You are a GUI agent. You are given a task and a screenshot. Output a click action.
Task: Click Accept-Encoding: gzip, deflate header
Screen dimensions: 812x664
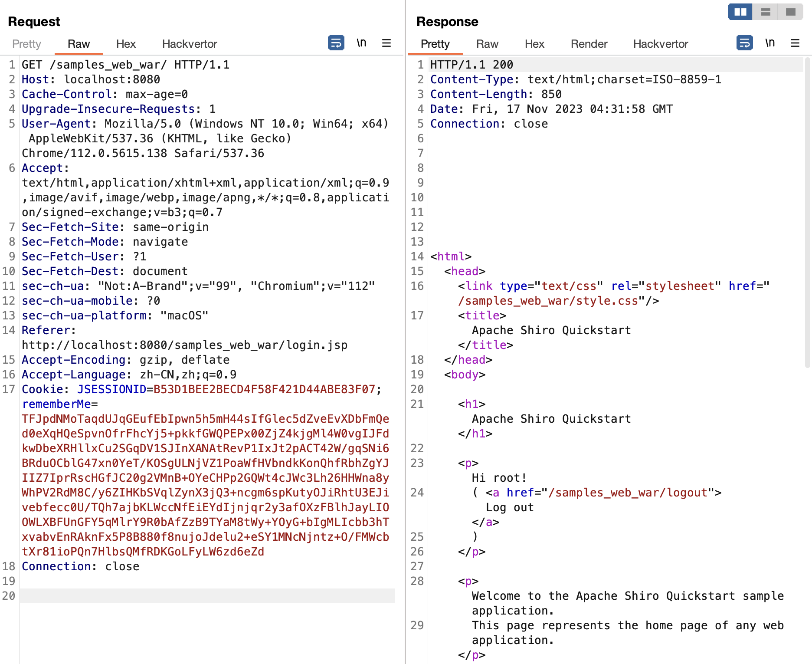click(x=126, y=360)
